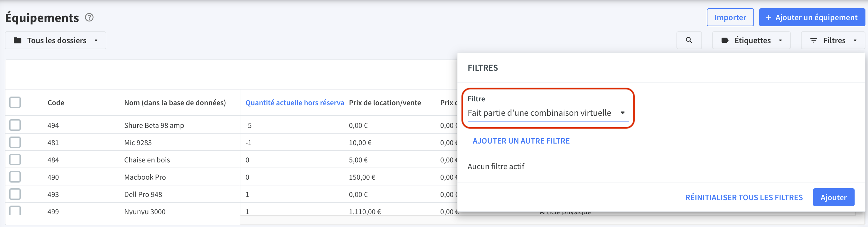Click Aucun filtre actif text

tap(496, 166)
